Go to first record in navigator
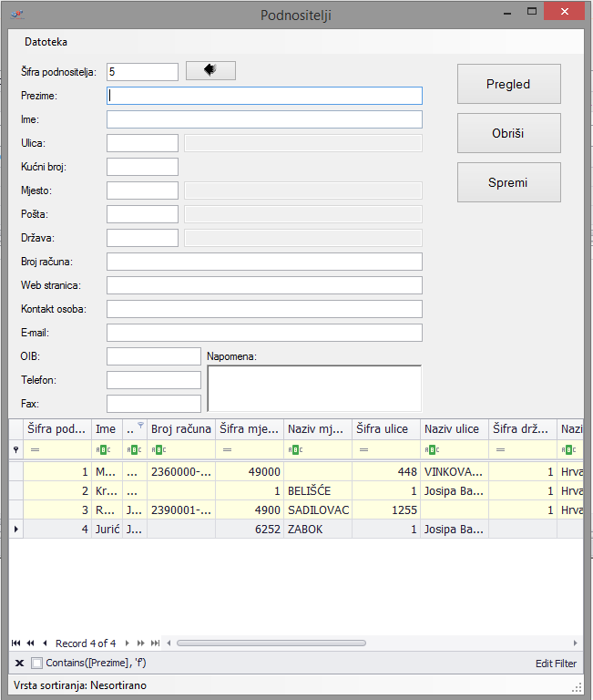 coord(17,643)
